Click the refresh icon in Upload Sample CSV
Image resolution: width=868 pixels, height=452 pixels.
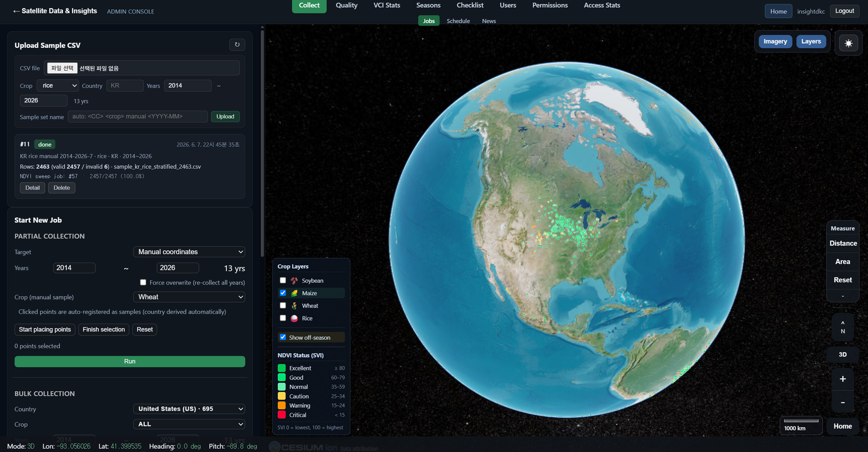click(237, 45)
